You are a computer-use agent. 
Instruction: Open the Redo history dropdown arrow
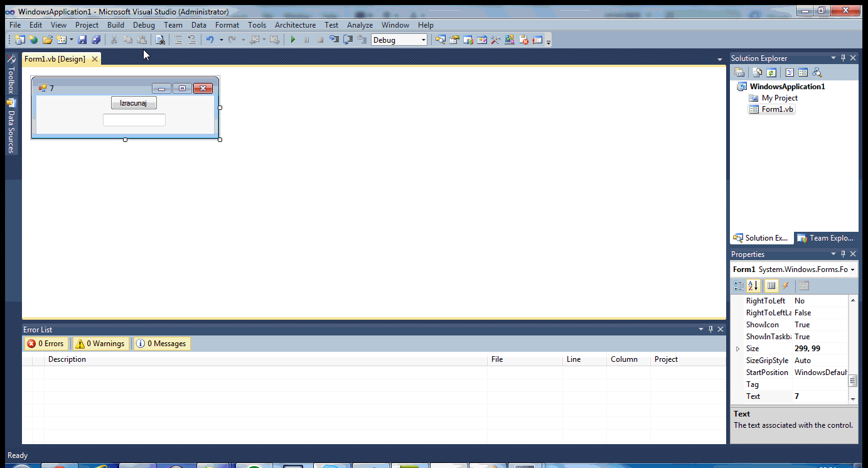(x=244, y=40)
